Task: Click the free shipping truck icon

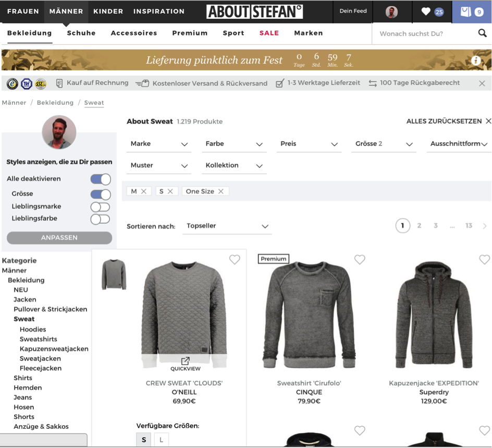Action: [x=142, y=83]
